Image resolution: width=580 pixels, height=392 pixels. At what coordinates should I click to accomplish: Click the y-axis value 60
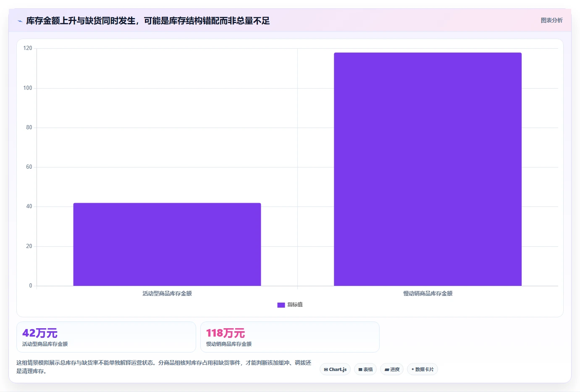pos(29,167)
